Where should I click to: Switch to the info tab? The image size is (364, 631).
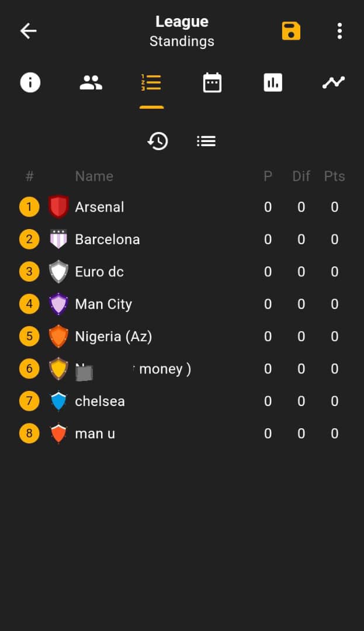coord(30,82)
